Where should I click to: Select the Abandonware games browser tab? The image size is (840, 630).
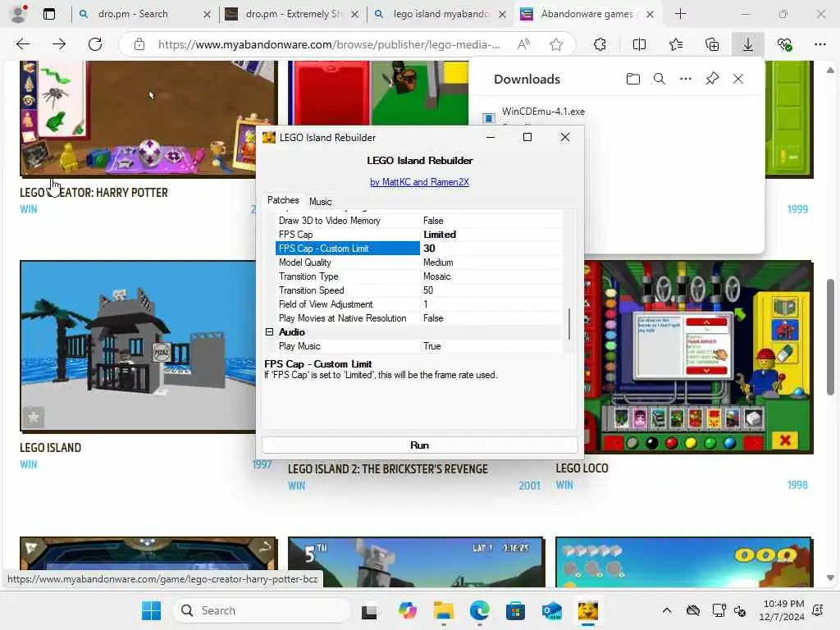click(587, 14)
